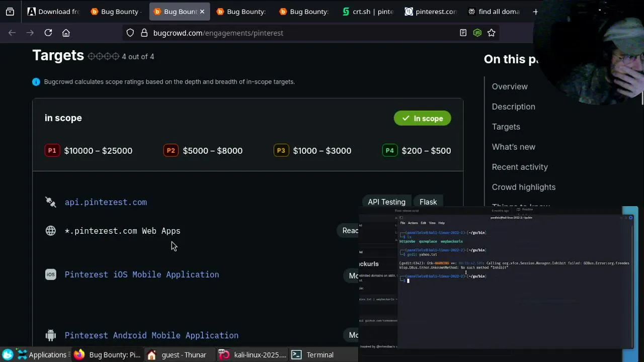
Task: Click the 'Targets' page heading
Action: [x=58, y=55]
